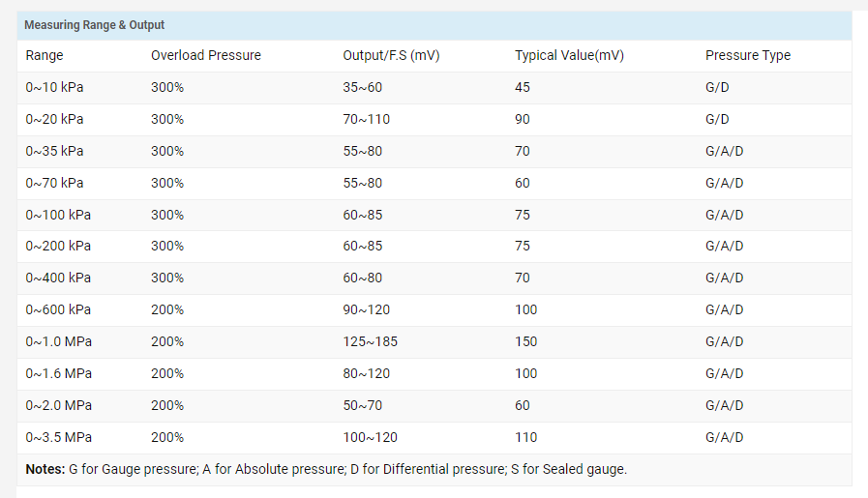
Task: Click the Output/F.S (mV) column header
Action: [x=391, y=55]
